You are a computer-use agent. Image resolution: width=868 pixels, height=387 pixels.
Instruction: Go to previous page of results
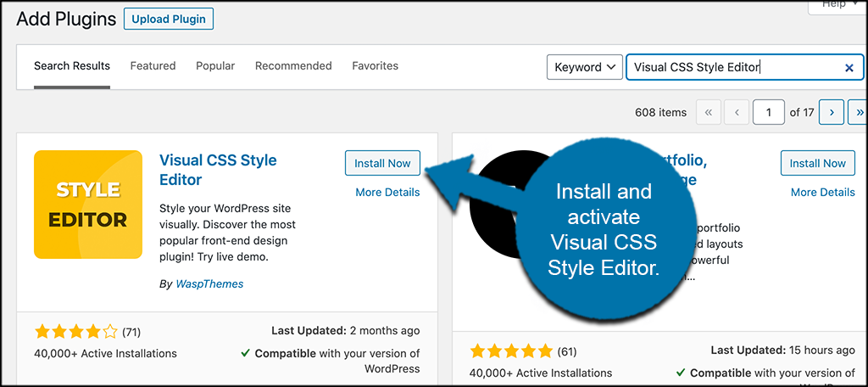coord(737,113)
